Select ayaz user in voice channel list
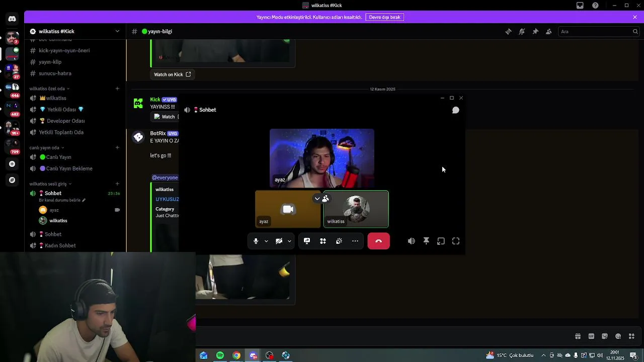The image size is (644, 362). (x=54, y=210)
